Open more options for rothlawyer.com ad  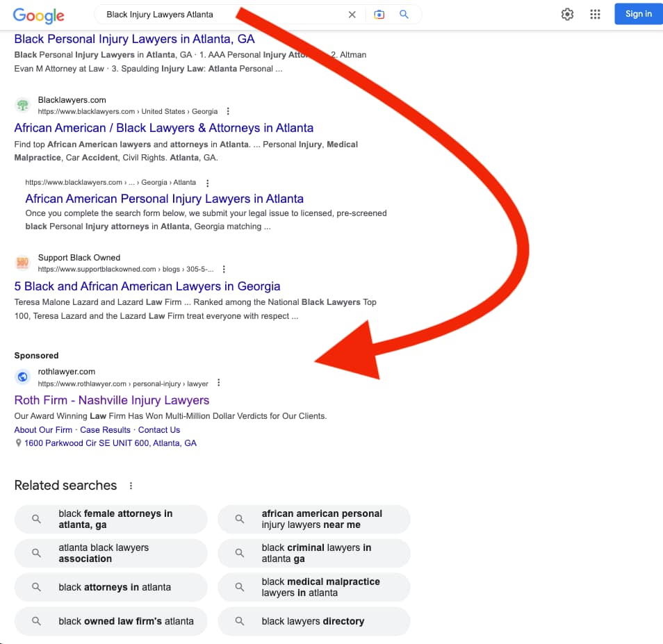(219, 382)
